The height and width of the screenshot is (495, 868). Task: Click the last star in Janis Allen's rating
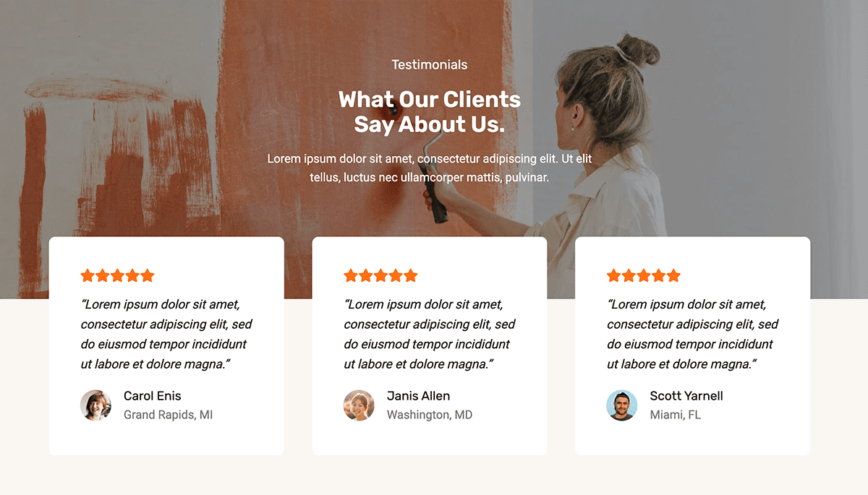tap(411, 275)
